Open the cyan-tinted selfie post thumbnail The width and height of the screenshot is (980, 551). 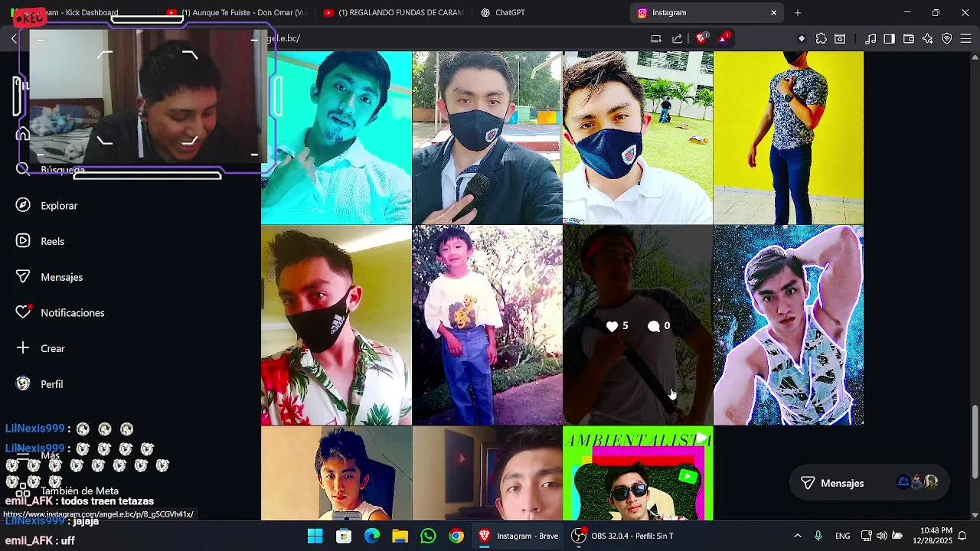[x=336, y=137]
